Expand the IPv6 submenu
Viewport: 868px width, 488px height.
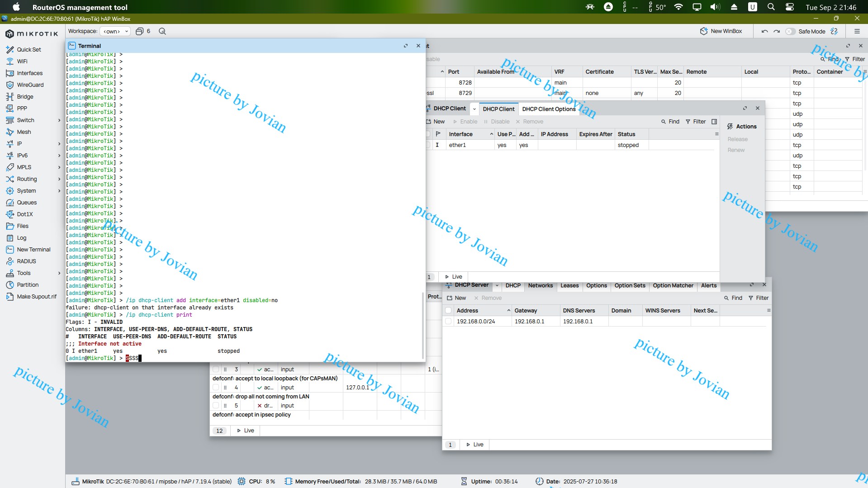click(59, 156)
